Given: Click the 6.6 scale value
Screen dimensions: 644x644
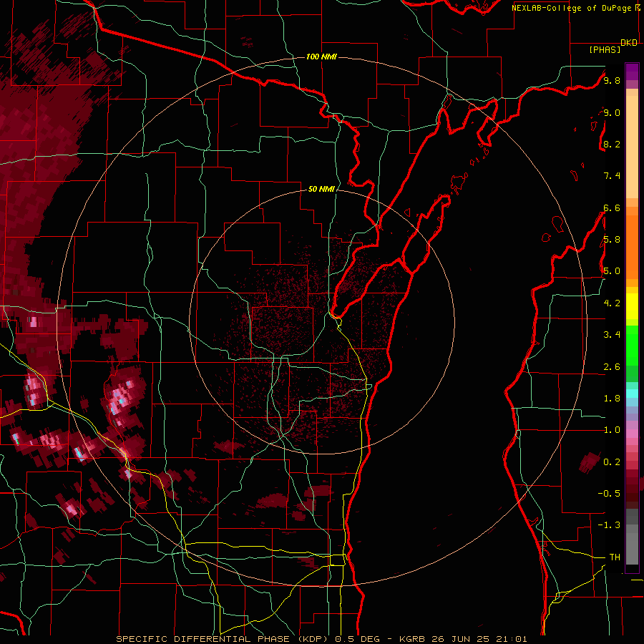Looking at the screenshot, I should point(612,208).
